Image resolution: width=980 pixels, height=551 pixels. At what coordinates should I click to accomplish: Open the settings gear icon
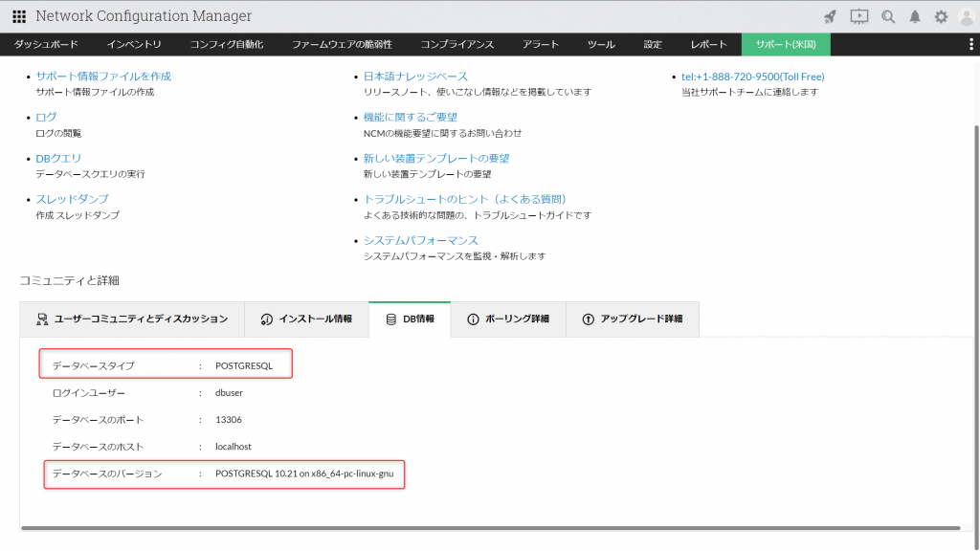pos(942,17)
